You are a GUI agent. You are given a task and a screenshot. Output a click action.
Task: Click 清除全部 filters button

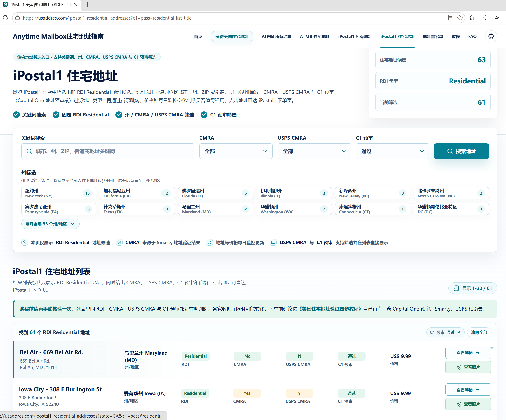479,332
